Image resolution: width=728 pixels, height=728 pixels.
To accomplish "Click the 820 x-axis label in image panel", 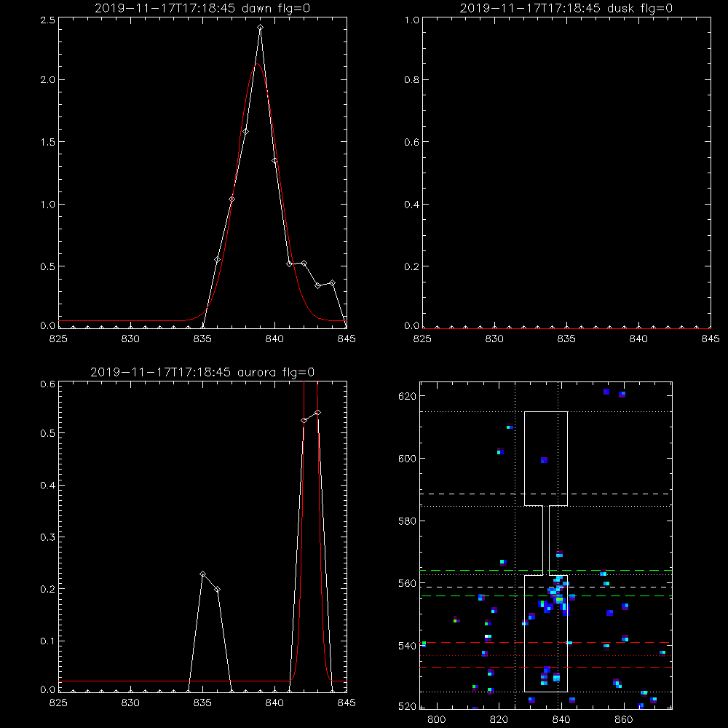I will 499,720.
